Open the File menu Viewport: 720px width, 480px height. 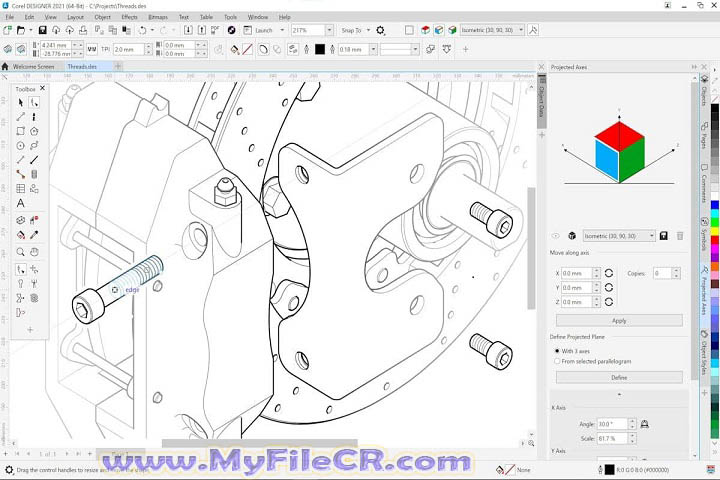click(x=10, y=17)
